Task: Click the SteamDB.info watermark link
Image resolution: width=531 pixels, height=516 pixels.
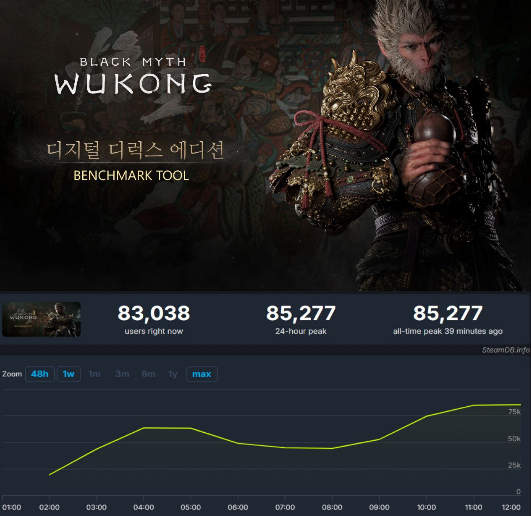Action: 506,350
